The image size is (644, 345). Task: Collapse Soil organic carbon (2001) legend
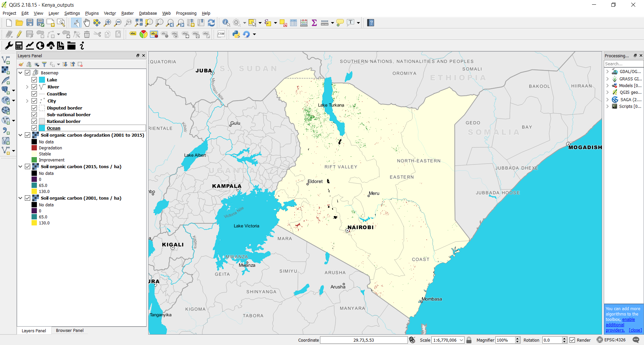20,198
